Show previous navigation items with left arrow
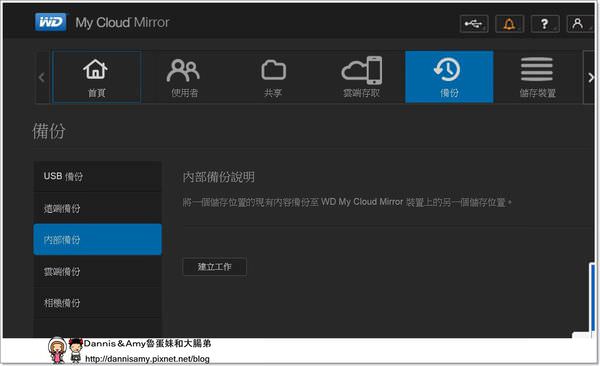This screenshot has width=600, height=366. 42,77
